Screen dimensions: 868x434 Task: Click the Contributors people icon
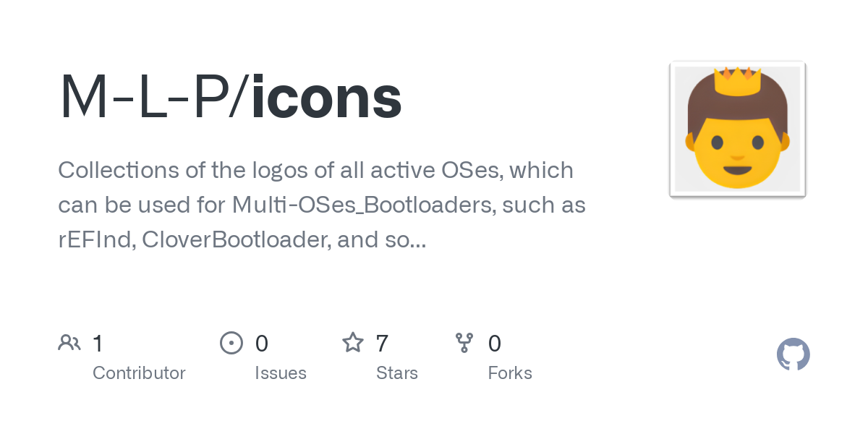(69, 342)
